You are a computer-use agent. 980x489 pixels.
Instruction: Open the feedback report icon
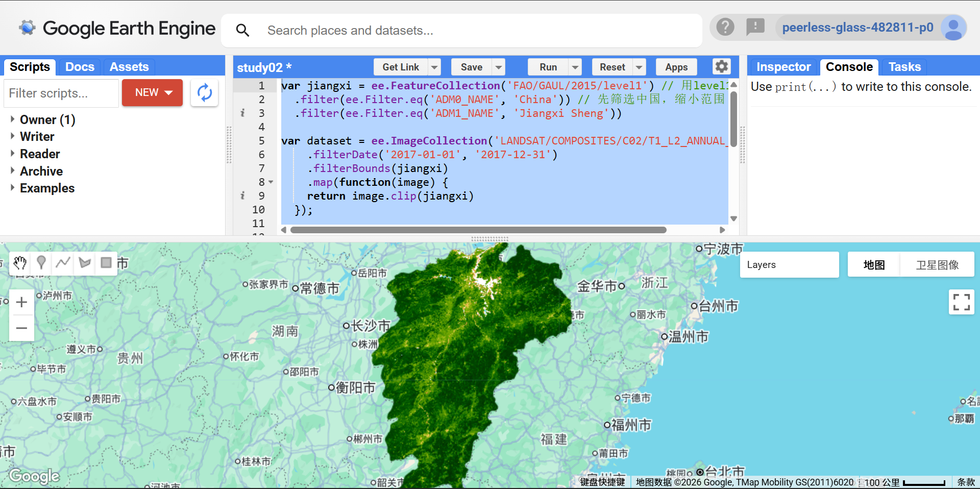click(x=755, y=27)
